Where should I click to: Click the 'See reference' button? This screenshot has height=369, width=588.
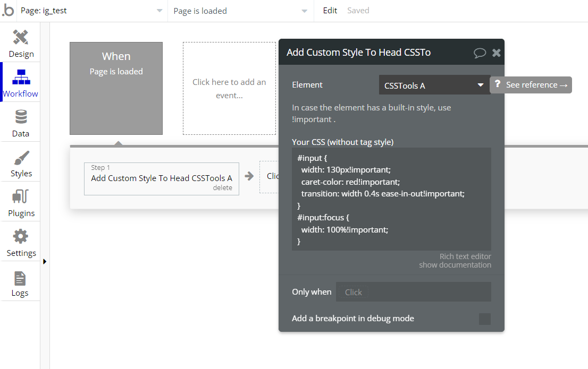coord(531,84)
